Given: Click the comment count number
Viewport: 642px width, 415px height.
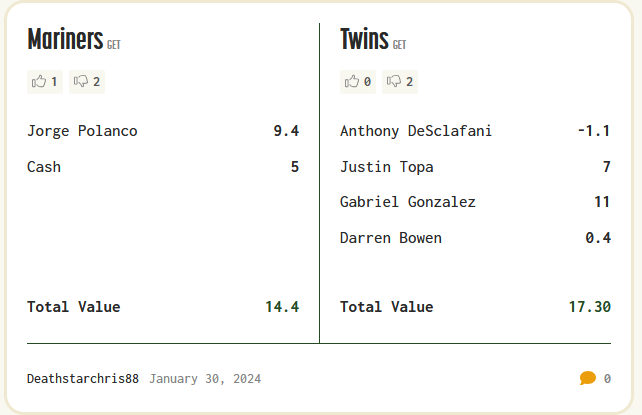Looking at the screenshot, I should [607, 379].
